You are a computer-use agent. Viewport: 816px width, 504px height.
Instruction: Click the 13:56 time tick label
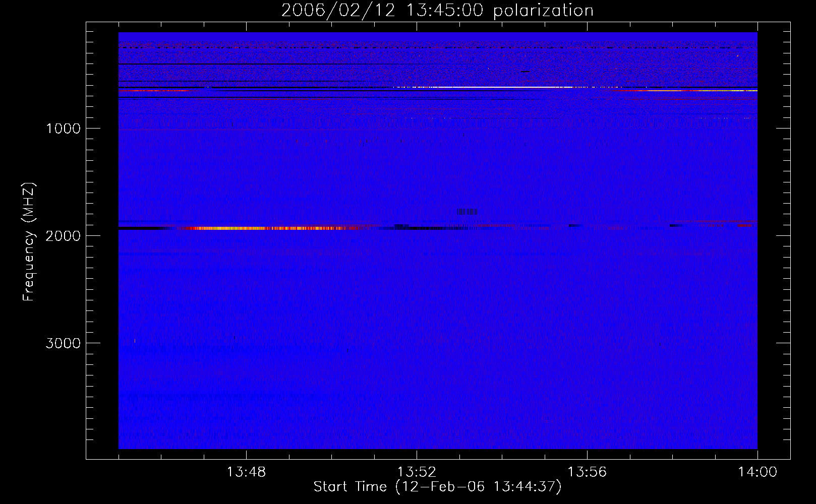[x=587, y=472]
